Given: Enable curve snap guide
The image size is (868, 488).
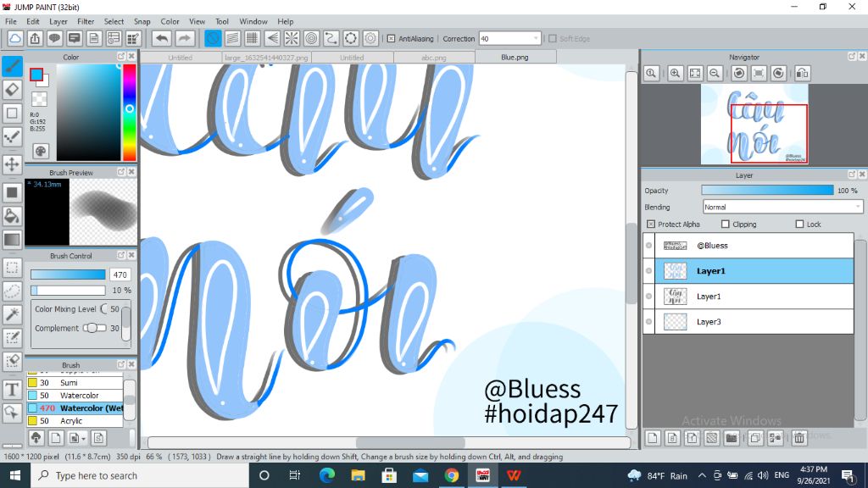Looking at the screenshot, I should pos(331,38).
